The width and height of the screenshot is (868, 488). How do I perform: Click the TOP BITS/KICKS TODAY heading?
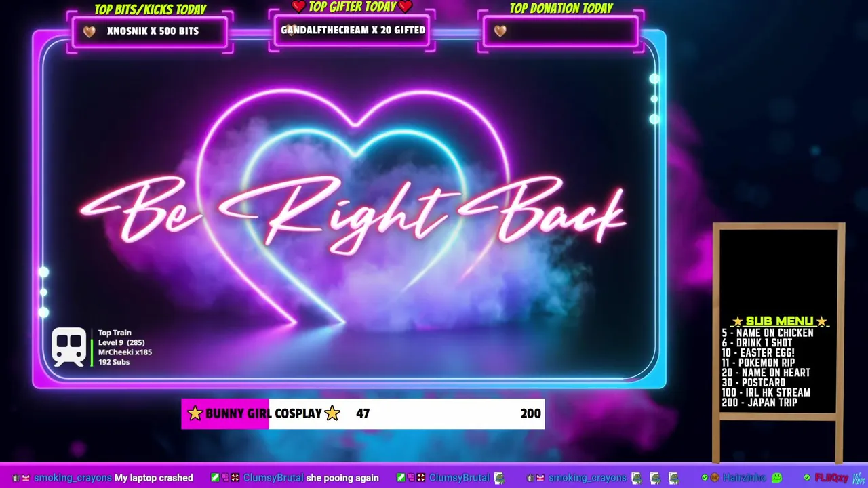click(150, 9)
